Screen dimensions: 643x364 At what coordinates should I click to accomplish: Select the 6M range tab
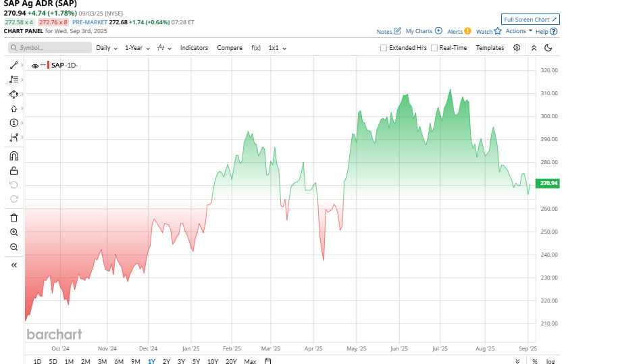coord(118,361)
